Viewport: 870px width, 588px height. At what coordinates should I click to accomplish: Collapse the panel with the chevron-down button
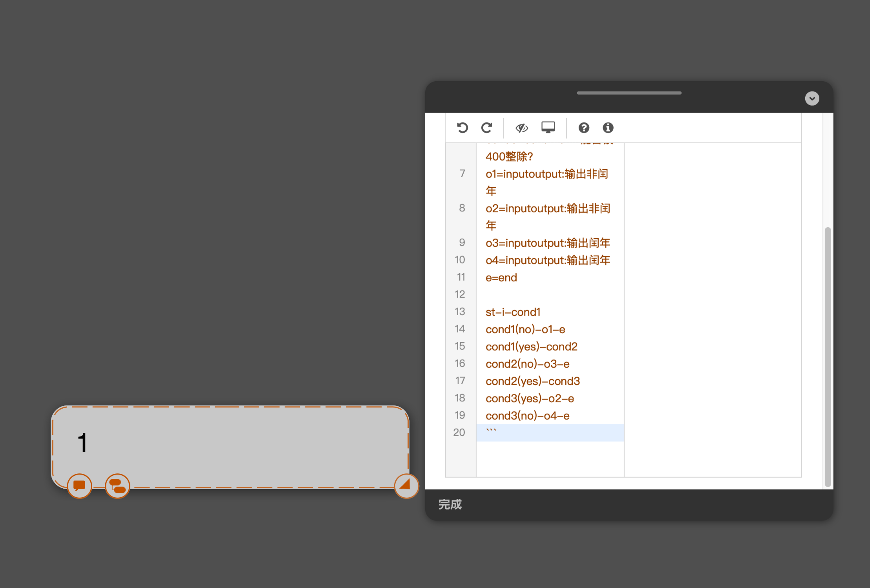point(812,98)
